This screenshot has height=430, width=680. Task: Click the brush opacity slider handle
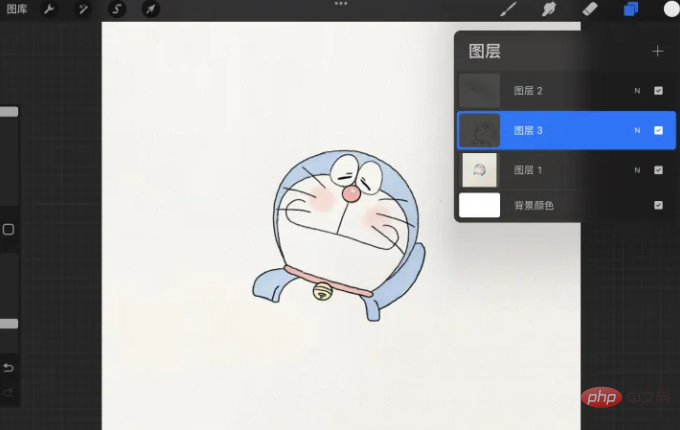[9, 324]
